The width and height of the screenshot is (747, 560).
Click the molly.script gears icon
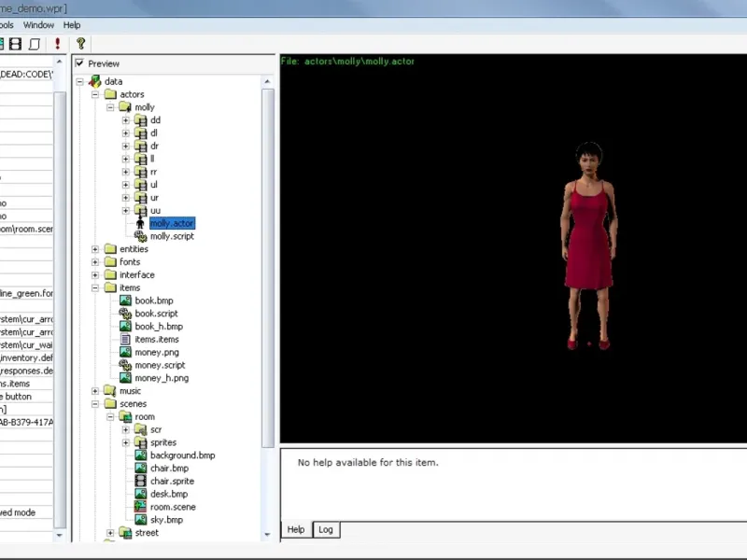tap(141, 236)
